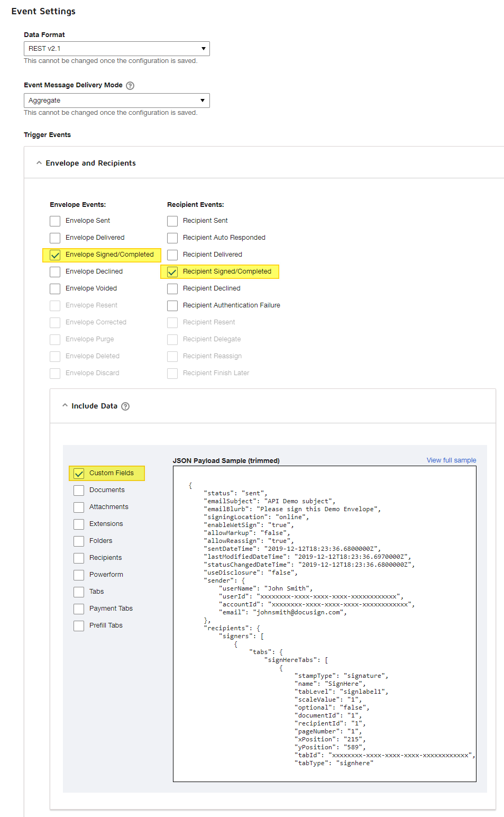This screenshot has height=817, width=504.
Task: Open the Data Format dropdown
Action: [116, 49]
